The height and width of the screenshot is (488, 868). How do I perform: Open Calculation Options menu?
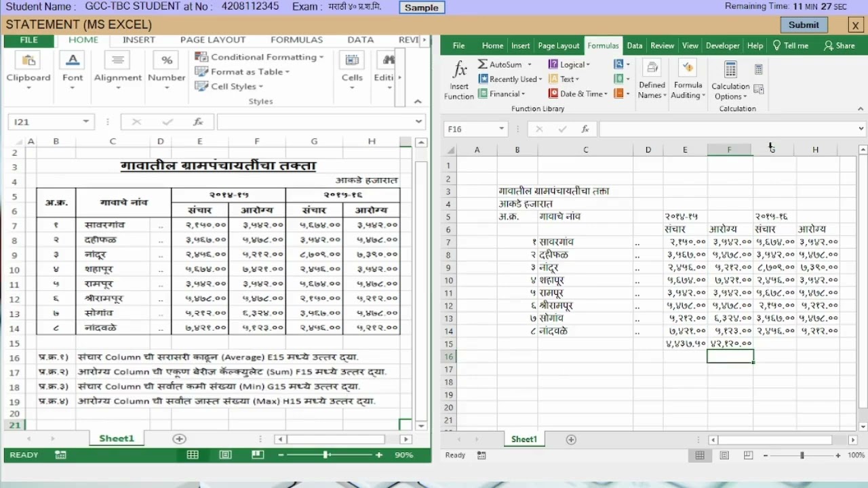coord(730,80)
